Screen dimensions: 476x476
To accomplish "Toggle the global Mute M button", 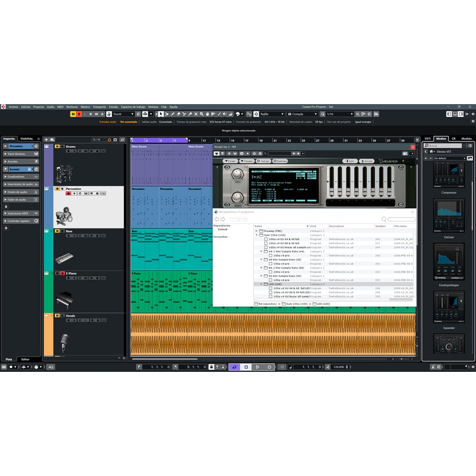I will click(73, 114).
